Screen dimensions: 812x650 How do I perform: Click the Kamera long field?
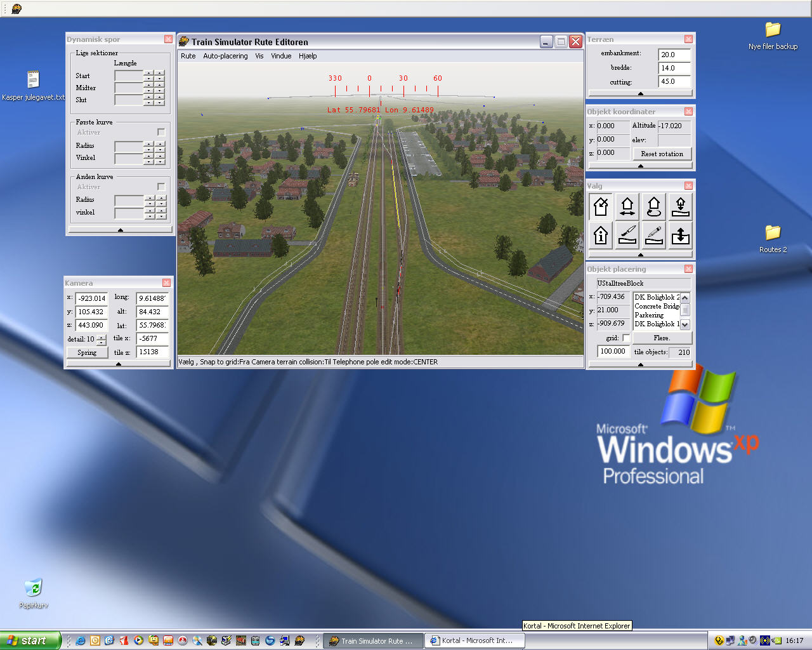click(x=152, y=298)
